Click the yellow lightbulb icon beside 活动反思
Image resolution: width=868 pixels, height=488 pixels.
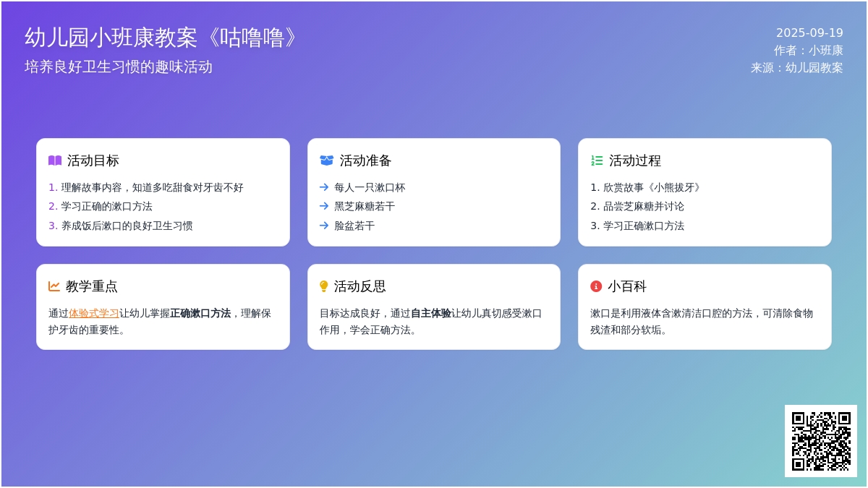[x=323, y=286]
